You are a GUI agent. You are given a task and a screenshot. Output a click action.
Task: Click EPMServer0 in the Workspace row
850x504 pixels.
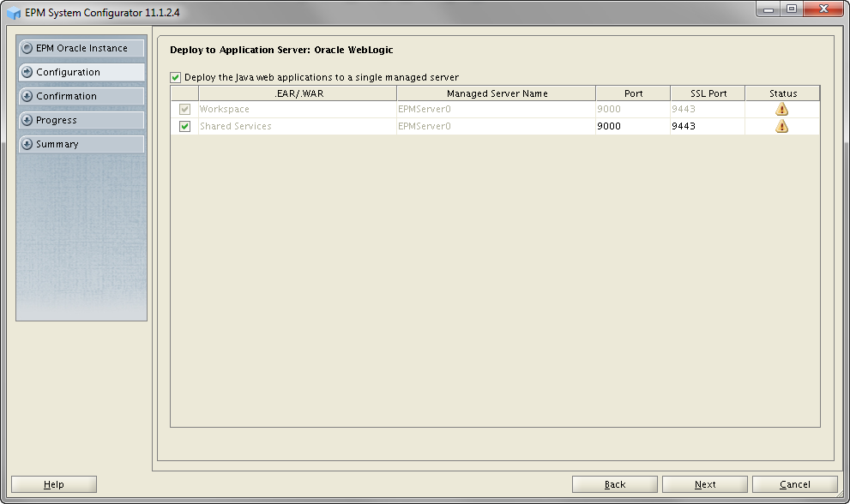click(x=425, y=109)
